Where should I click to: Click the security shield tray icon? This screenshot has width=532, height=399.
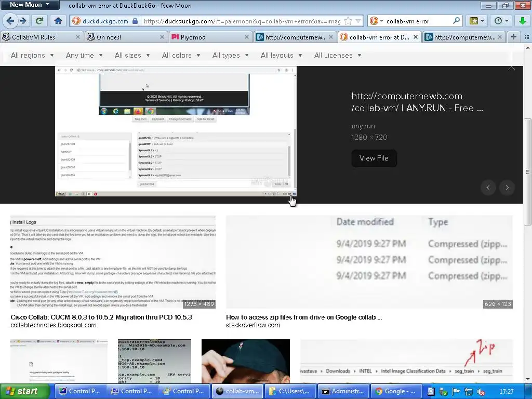[443, 392]
